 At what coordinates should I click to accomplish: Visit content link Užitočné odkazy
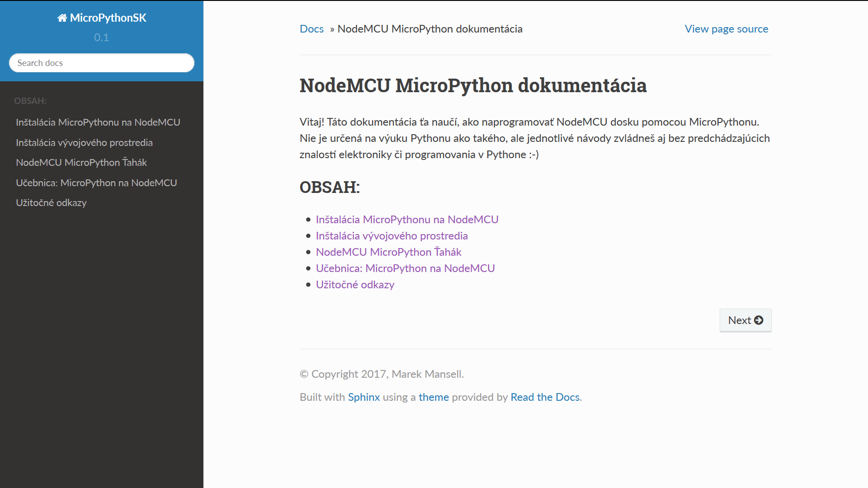[x=355, y=285]
